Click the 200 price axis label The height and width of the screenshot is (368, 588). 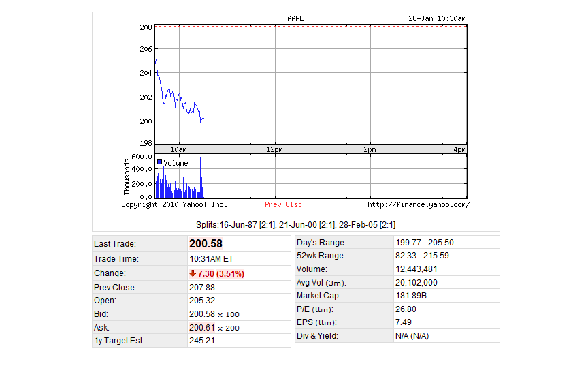tap(146, 121)
